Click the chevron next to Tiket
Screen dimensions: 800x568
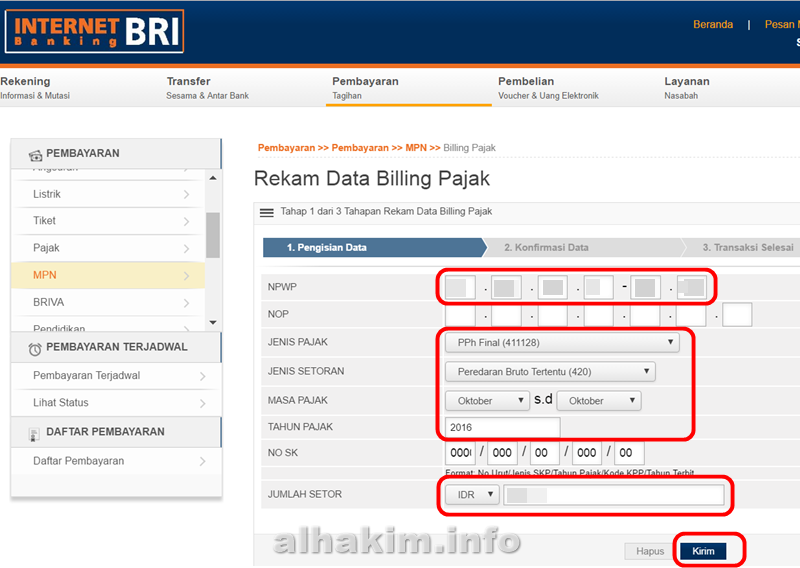pos(186,221)
